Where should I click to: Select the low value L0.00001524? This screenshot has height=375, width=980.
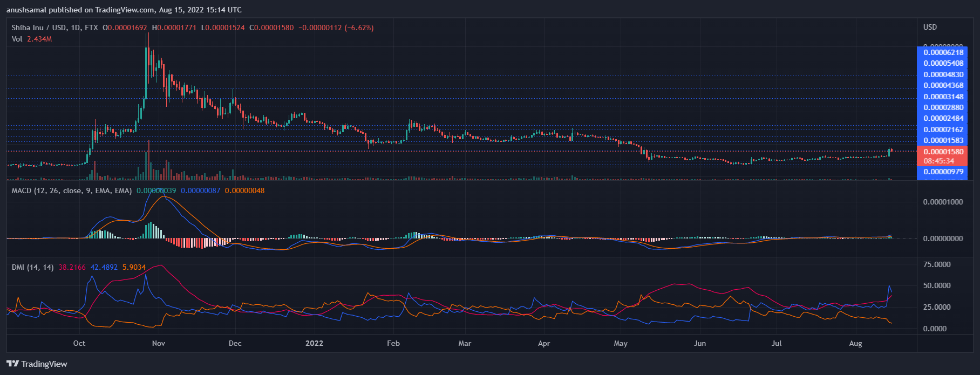pos(222,28)
